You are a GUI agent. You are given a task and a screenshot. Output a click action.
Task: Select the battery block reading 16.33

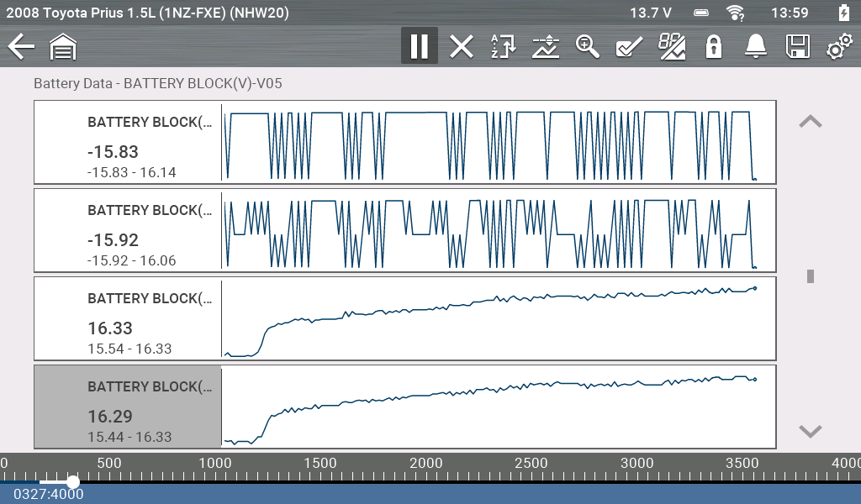pyautogui.click(x=127, y=318)
